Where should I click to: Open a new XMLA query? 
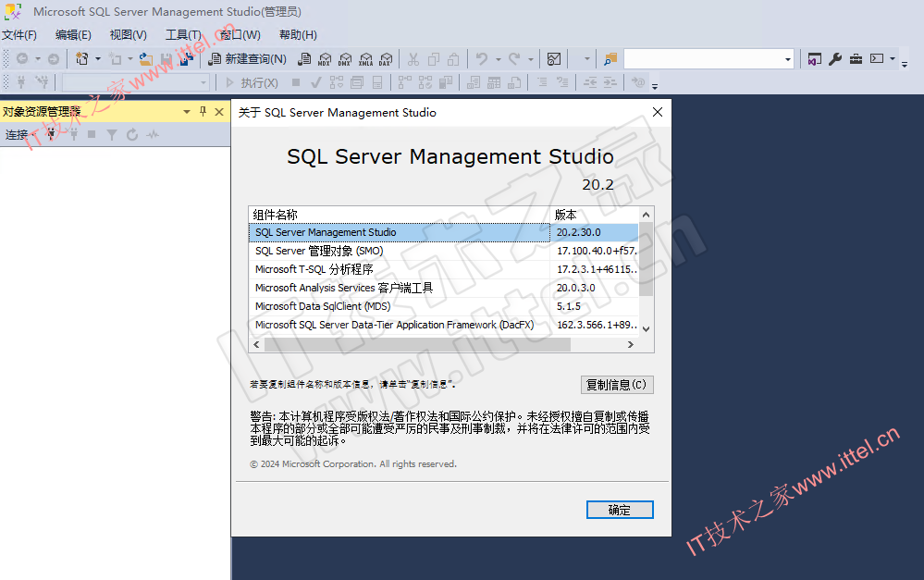pyautogui.click(x=365, y=59)
